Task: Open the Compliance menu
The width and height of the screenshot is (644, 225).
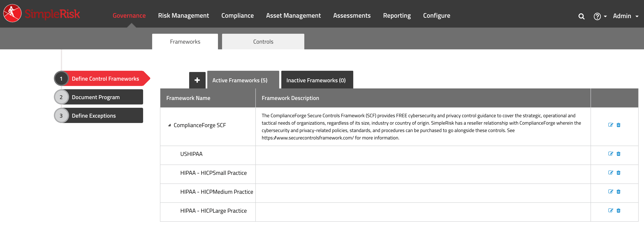Action: [237, 15]
